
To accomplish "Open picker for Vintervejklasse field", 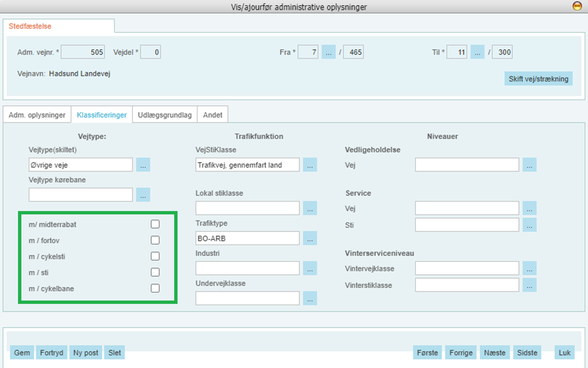I will [529, 268].
